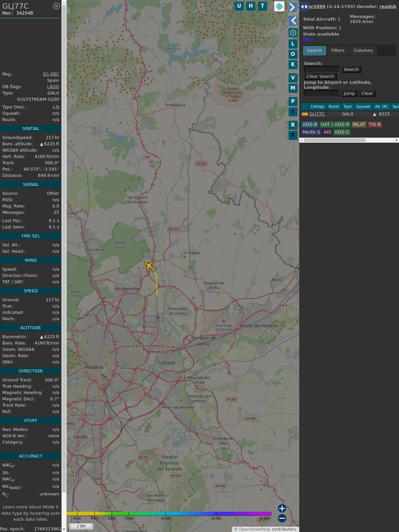Click the table horizontal scrollbar
The image size is (399, 532).
[335, 140]
